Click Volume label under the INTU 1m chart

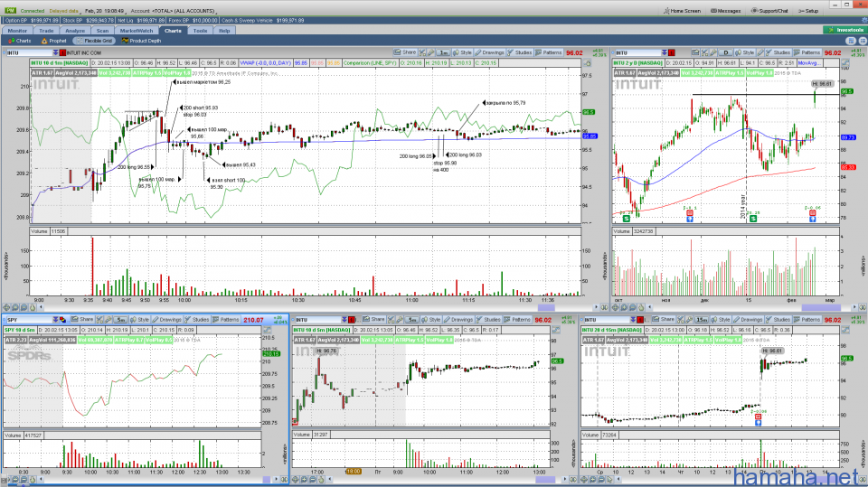click(x=39, y=231)
